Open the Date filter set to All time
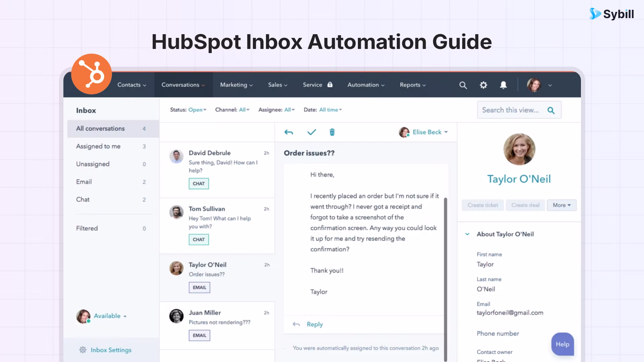 coord(331,110)
